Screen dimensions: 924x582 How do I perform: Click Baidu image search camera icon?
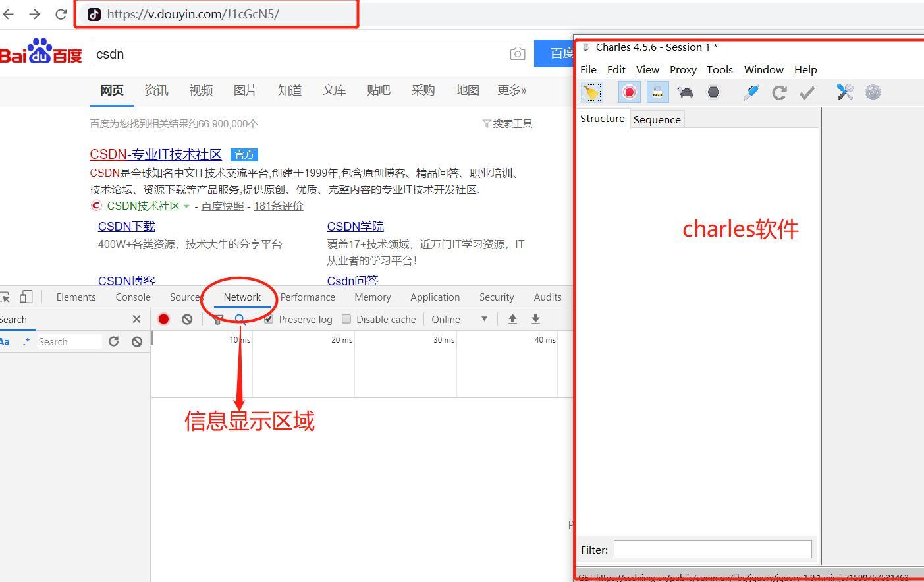pos(518,54)
